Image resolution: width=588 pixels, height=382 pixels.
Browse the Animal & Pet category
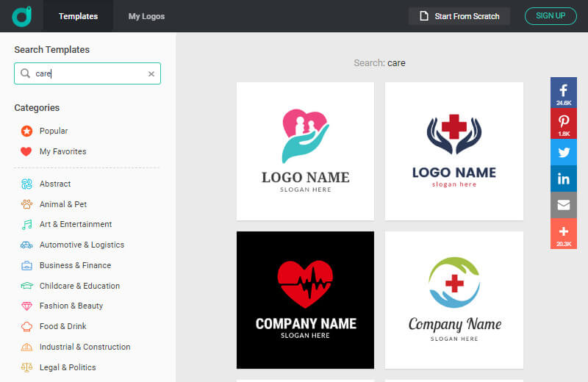(62, 204)
